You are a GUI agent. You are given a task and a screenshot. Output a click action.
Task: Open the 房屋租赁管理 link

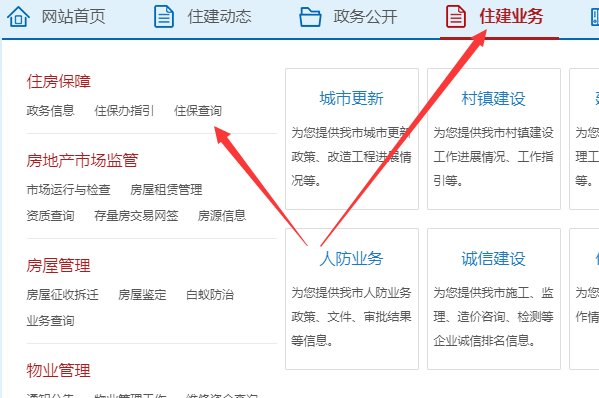click(166, 189)
